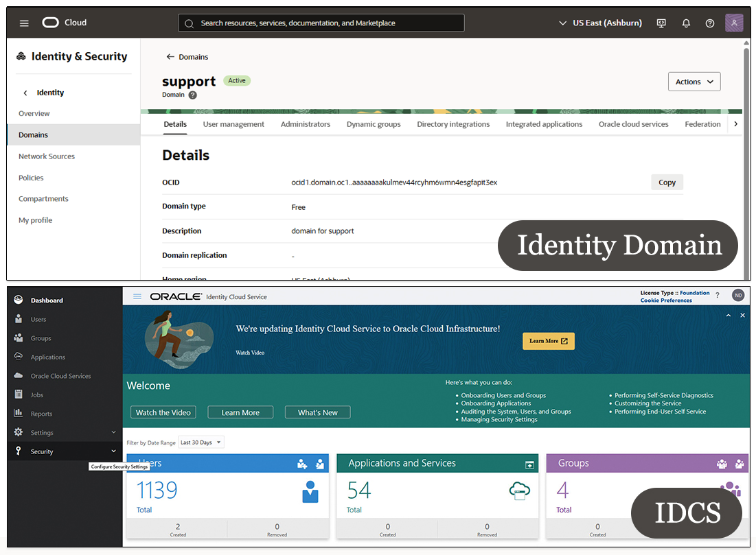Collapse the IDCS banner with up chevron
This screenshot has height=555, width=756.
click(729, 315)
